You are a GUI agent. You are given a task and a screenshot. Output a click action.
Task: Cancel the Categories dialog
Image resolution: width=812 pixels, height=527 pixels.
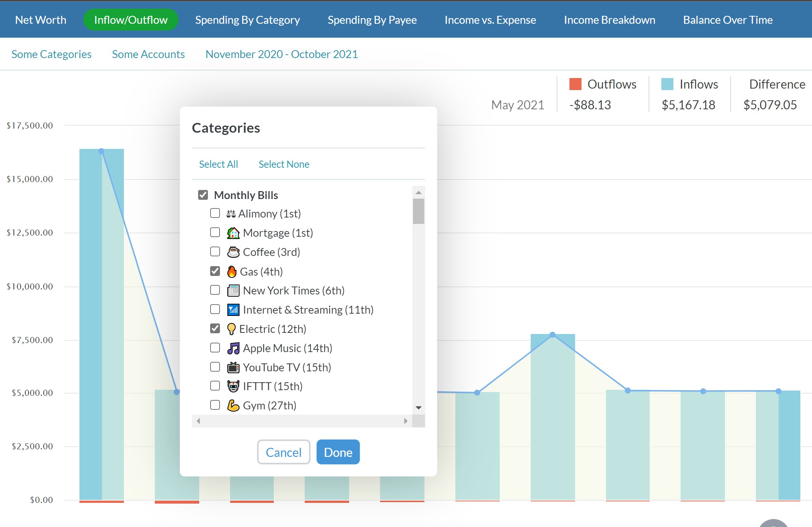(284, 452)
